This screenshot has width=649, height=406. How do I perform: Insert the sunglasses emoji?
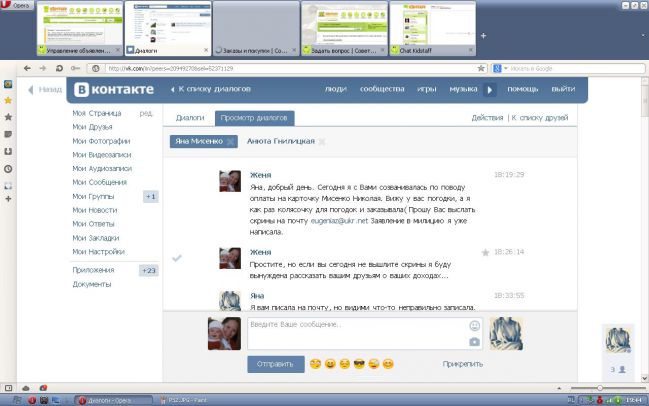pyautogui.click(x=359, y=364)
